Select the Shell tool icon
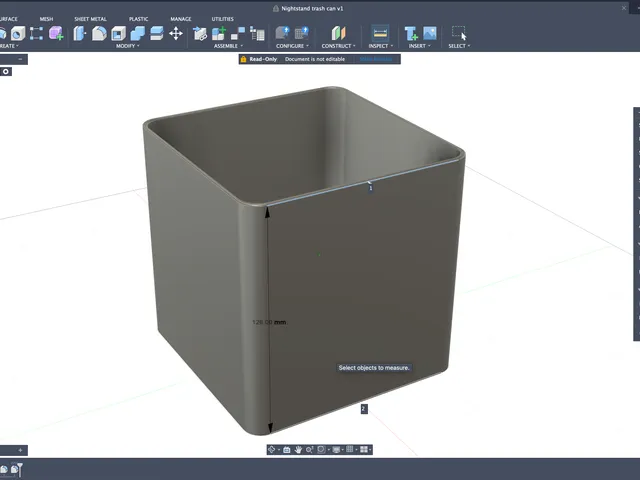640x480 pixels. click(x=118, y=33)
